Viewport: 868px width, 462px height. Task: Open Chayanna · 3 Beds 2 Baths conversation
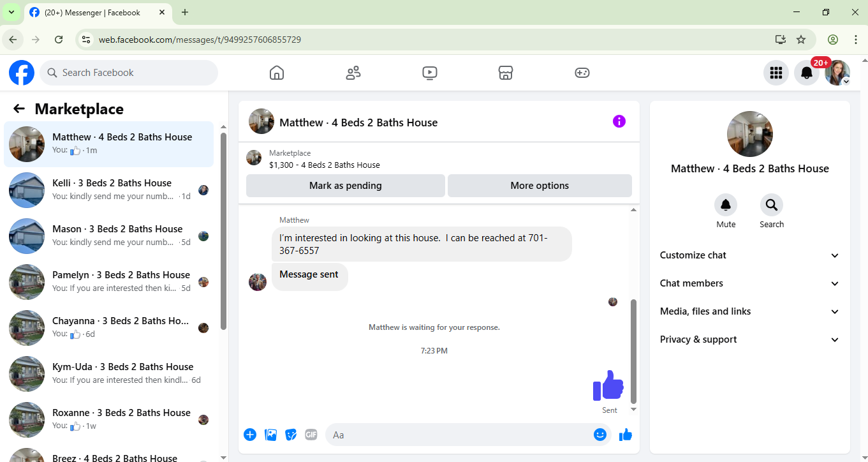tap(109, 328)
